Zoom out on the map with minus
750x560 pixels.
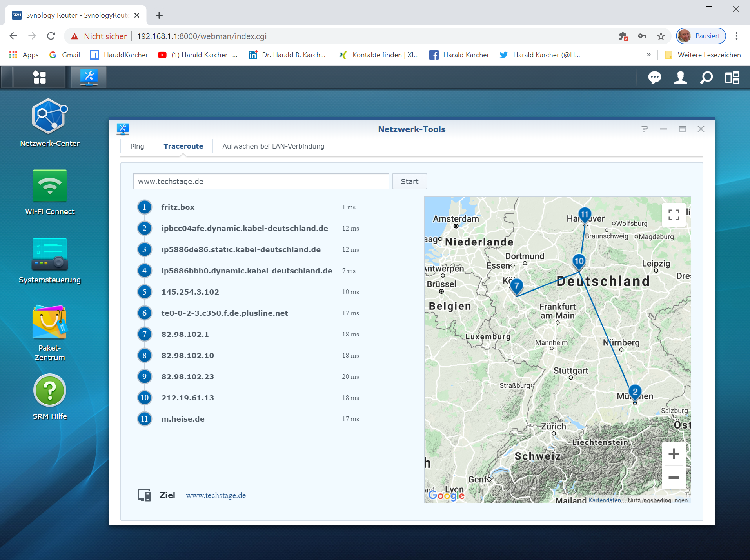[x=674, y=477]
